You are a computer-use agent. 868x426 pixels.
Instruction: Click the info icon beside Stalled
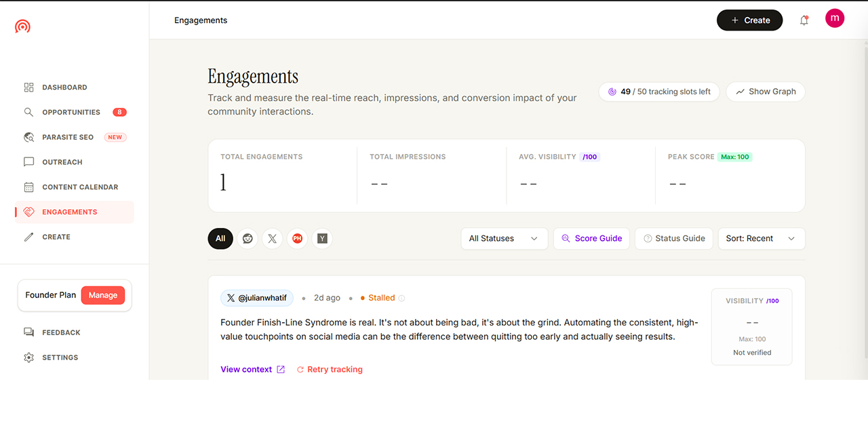[401, 298]
